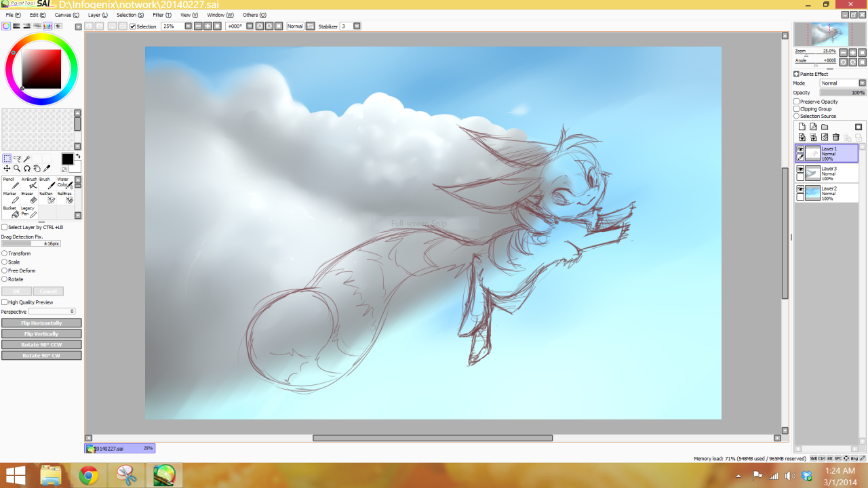Select the Rotate view tool
The height and width of the screenshot is (488, 868).
(x=27, y=168)
